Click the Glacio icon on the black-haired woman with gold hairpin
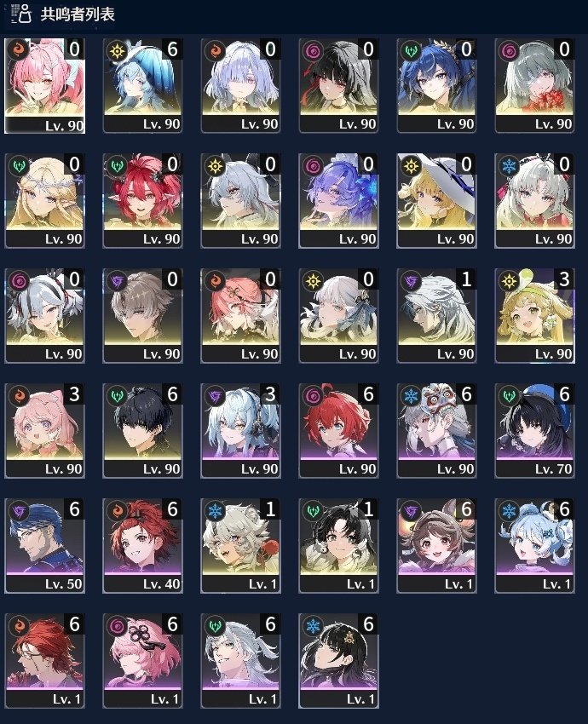This screenshot has height=724, width=588. 314,626
